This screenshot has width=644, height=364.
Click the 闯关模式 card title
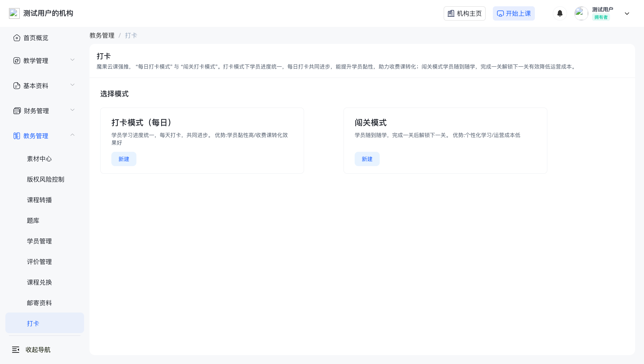(x=371, y=123)
